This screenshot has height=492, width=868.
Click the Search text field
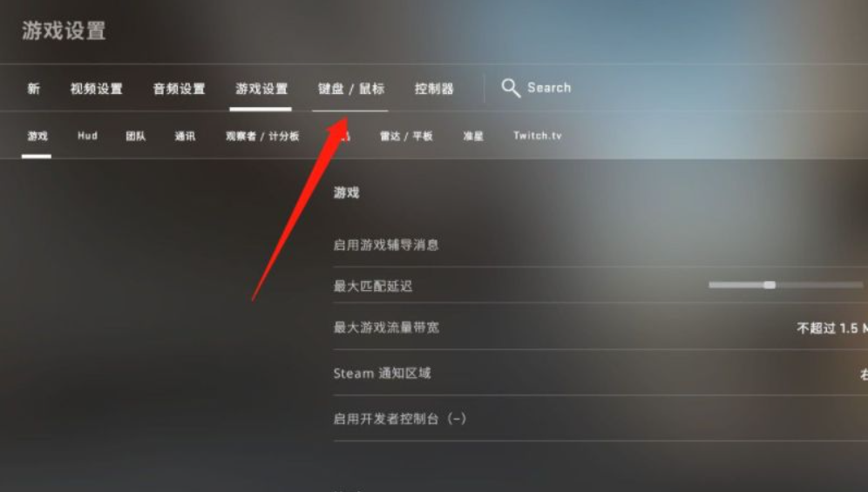(548, 87)
